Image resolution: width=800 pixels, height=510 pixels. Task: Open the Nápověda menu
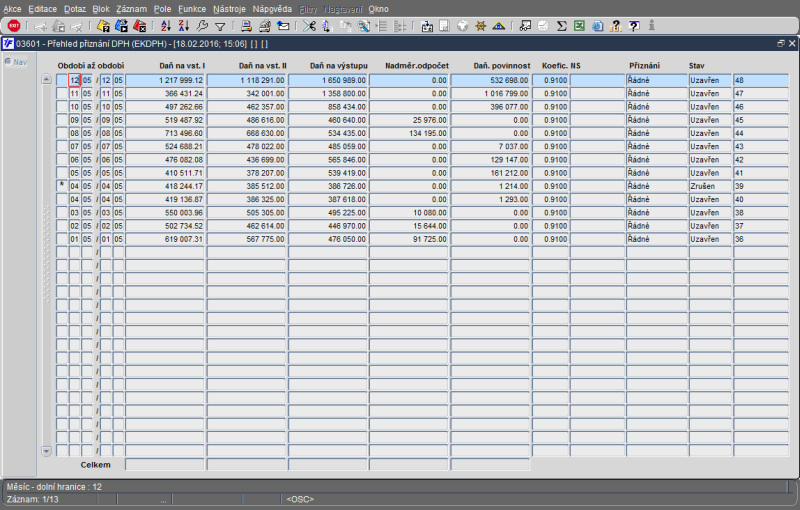pos(272,9)
